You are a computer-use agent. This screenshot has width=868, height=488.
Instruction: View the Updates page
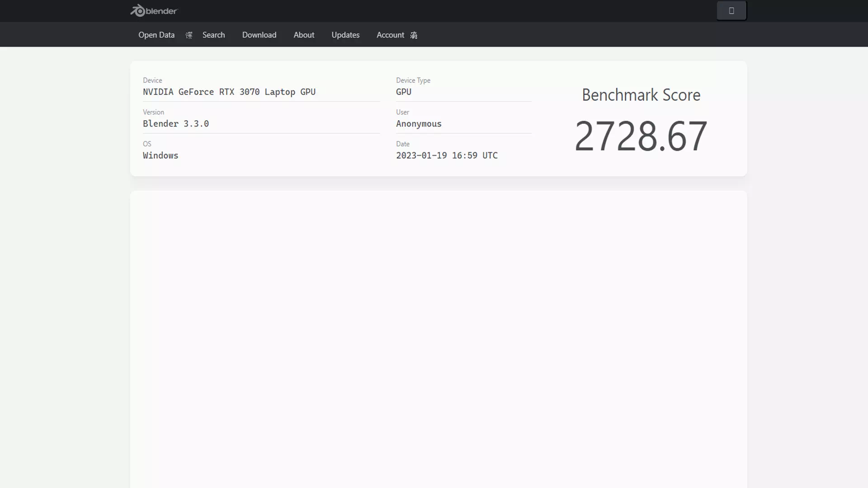click(345, 35)
